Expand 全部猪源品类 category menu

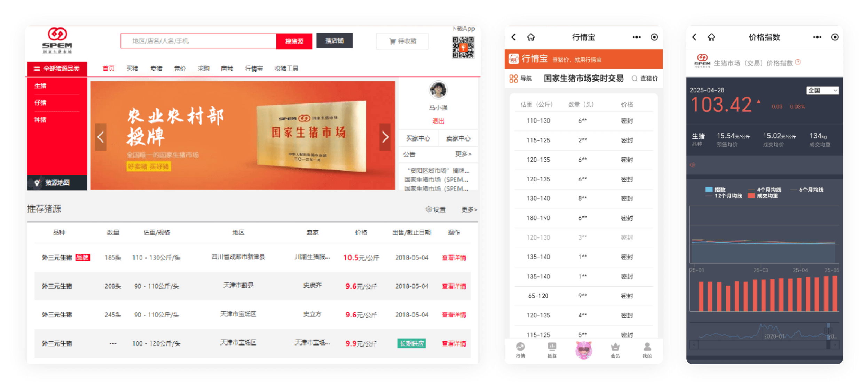[x=57, y=69]
